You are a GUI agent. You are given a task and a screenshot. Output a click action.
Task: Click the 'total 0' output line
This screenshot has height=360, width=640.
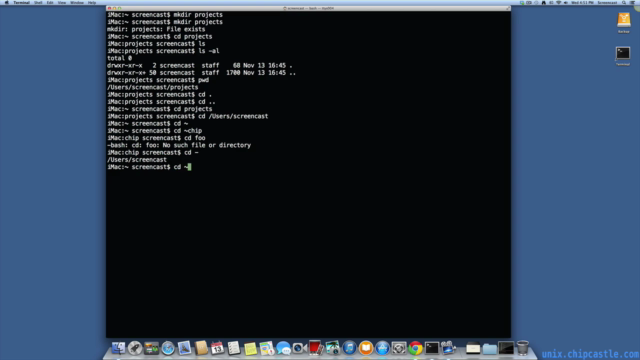[119, 58]
